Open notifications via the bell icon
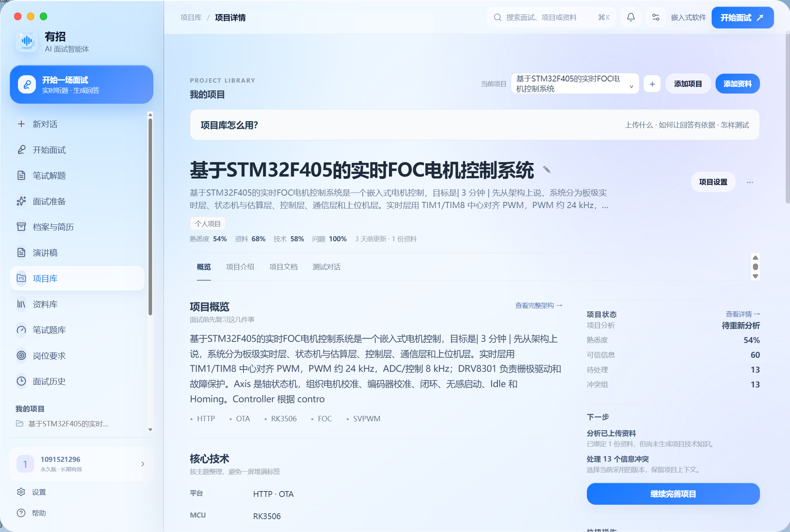 pos(631,18)
